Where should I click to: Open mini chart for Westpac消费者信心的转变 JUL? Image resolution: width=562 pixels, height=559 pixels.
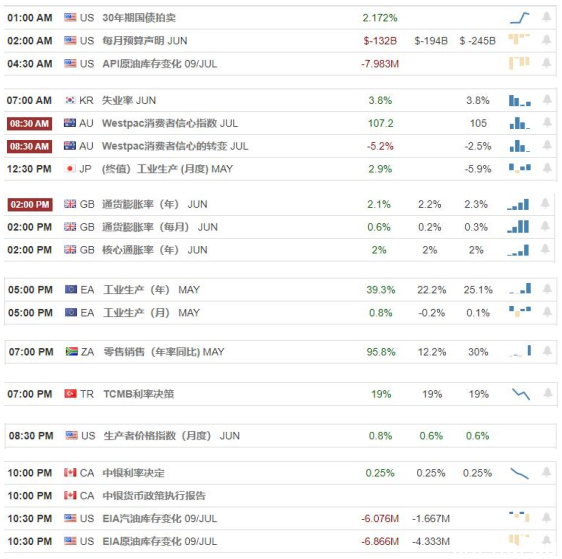click(x=520, y=146)
